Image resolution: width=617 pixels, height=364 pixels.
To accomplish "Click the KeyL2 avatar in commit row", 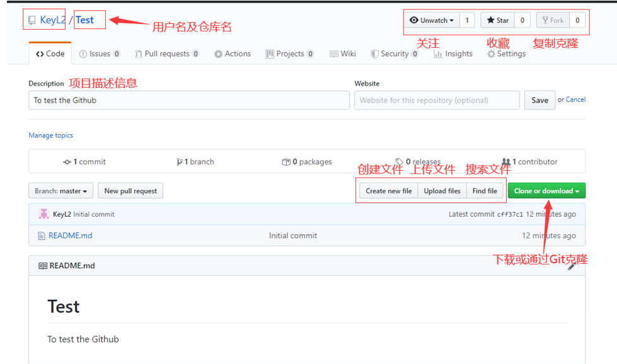I will [x=43, y=214].
